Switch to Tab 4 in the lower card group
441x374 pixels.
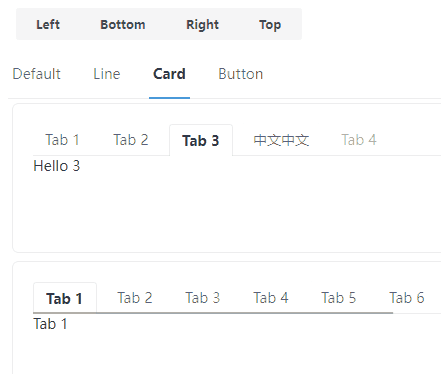271,298
